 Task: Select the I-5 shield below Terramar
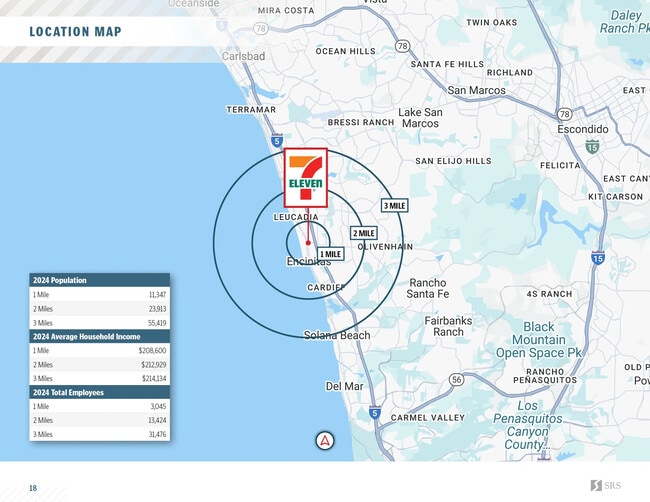pyautogui.click(x=276, y=142)
